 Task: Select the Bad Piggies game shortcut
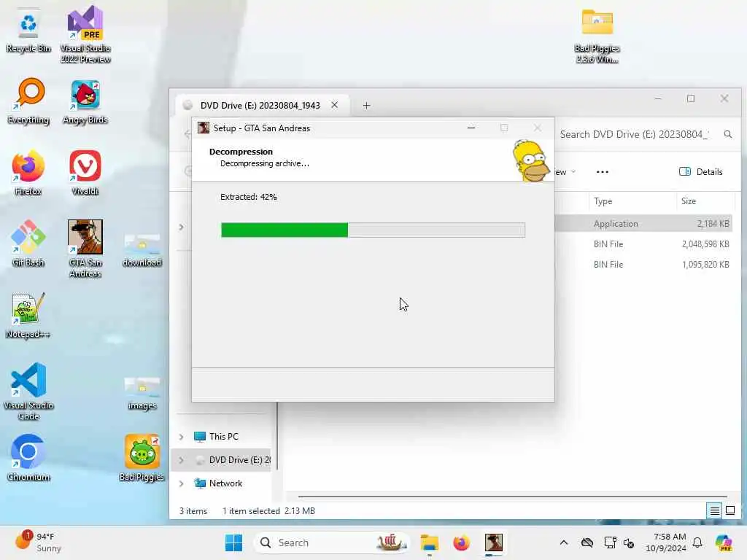[x=142, y=458]
